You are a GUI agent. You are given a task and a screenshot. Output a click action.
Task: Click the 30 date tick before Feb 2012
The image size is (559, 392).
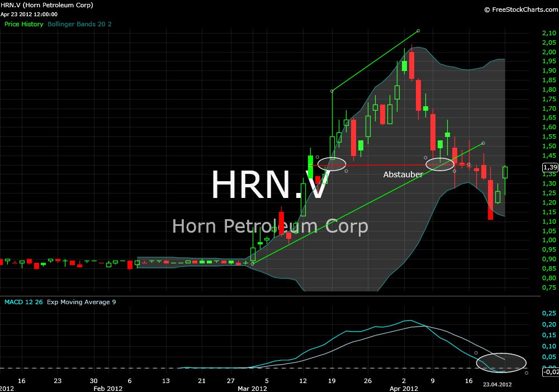pyautogui.click(x=94, y=381)
